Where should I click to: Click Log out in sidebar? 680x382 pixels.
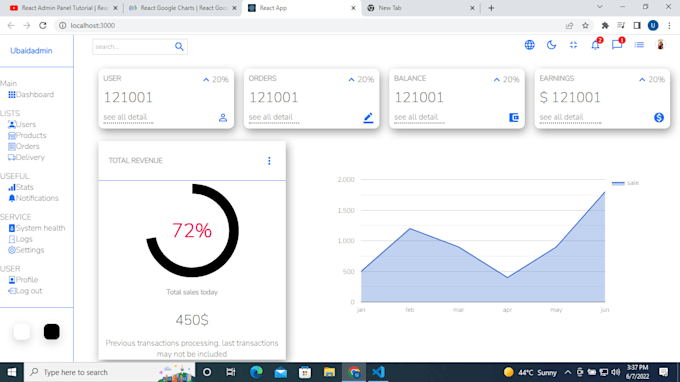[x=25, y=291]
